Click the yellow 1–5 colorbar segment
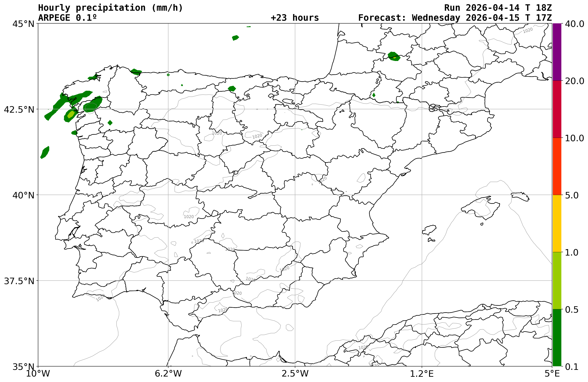Image resolution: width=588 pixels, height=382 pixels. (x=557, y=223)
